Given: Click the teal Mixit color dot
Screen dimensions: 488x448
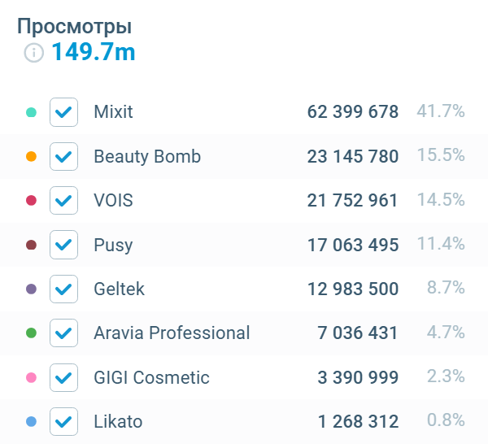Looking at the screenshot, I should [x=32, y=112].
